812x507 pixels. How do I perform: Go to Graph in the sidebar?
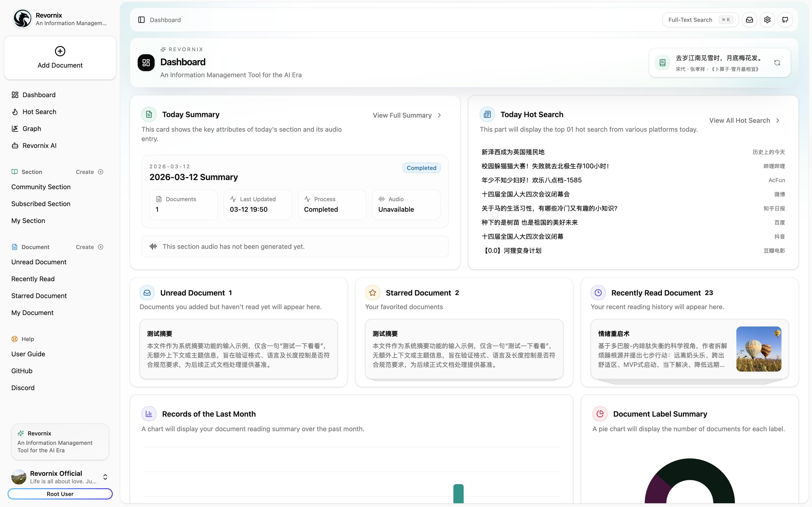(x=31, y=129)
